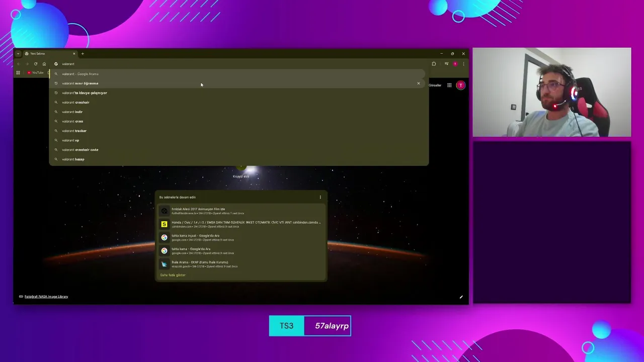Go to the home page icon
The width and height of the screenshot is (644, 362).
coord(44,64)
